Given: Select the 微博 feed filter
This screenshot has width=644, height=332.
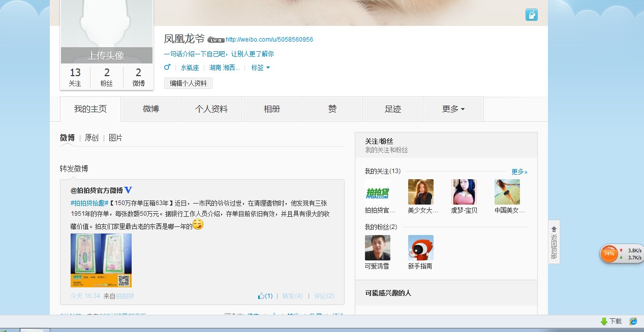Looking at the screenshot, I should 67,138.
